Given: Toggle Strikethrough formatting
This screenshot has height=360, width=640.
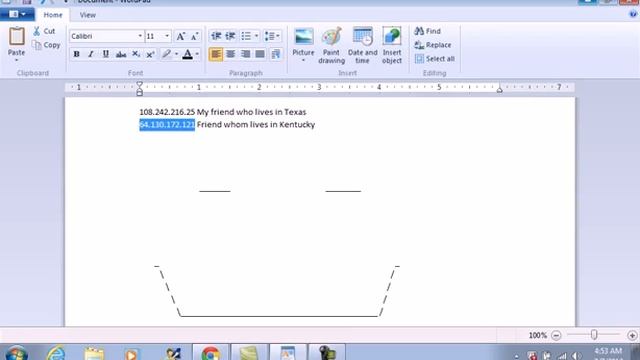Looking at the screenshot, I should [121, 54].
